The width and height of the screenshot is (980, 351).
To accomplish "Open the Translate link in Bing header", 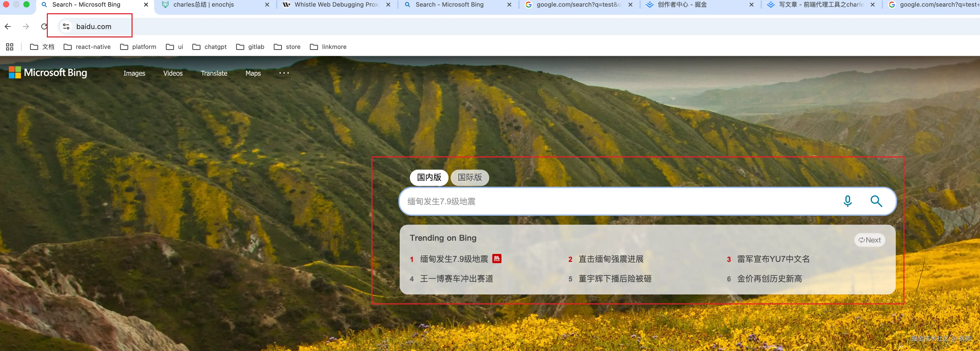I will coord(214,73).
